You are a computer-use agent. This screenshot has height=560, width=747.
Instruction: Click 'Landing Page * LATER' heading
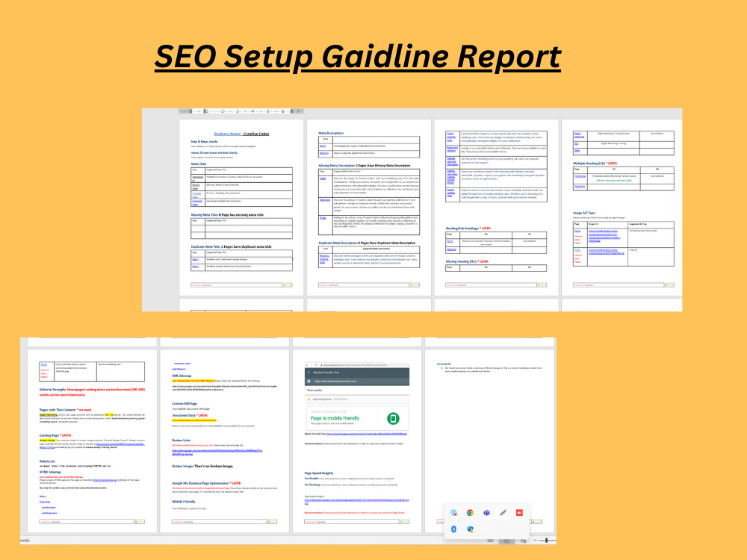[55, 435]
